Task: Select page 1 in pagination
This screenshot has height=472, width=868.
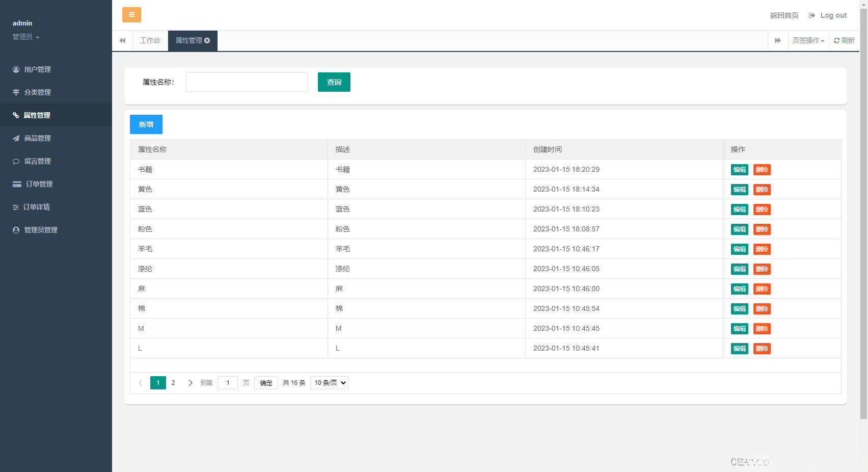Action: [158, 383]
